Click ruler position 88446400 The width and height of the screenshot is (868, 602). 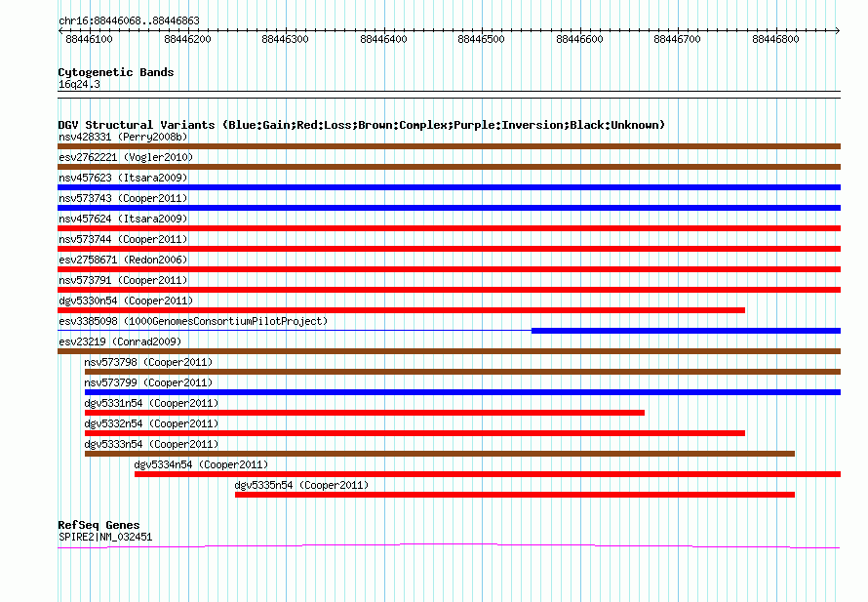tap(383, 39)
